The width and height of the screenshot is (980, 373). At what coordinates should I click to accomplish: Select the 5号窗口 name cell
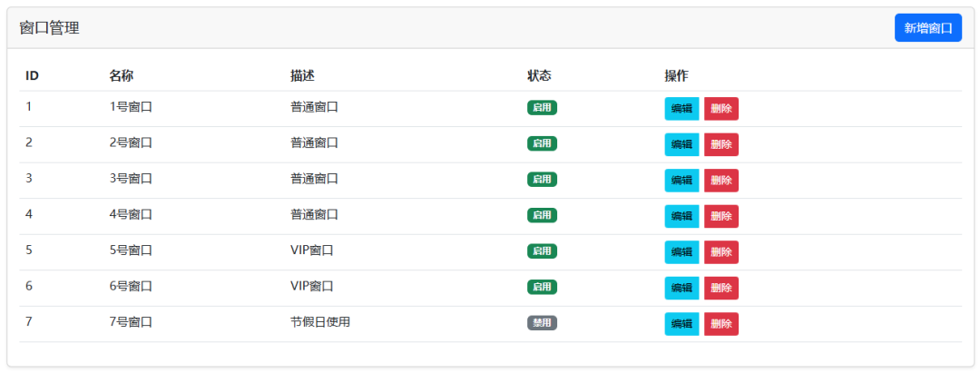point(131,250)
